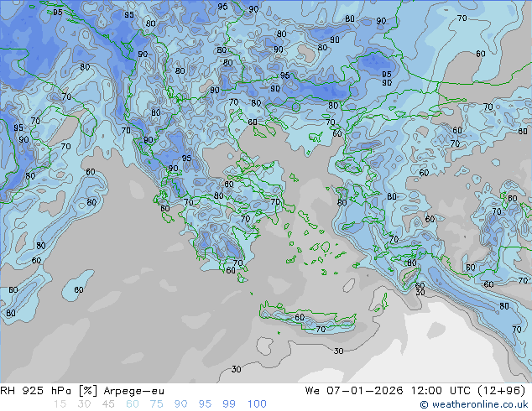Click legend value 60 in the bottom color scale

133,404
